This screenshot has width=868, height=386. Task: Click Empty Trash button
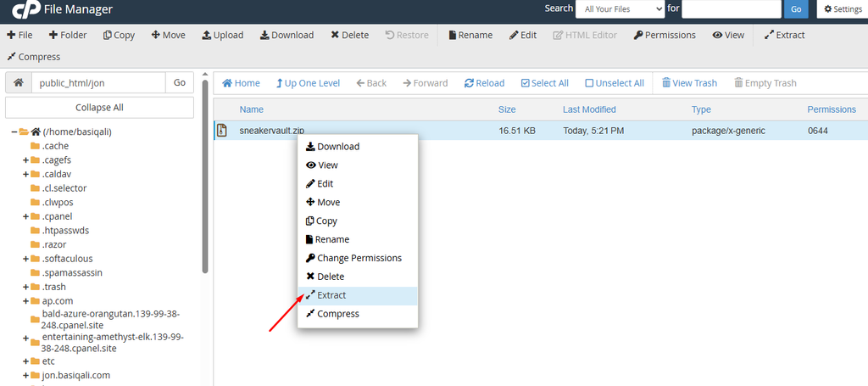765,83
